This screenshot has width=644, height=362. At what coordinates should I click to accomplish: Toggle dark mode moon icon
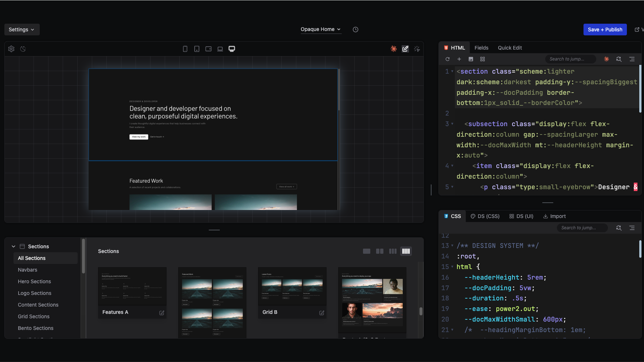coord(23,49)
